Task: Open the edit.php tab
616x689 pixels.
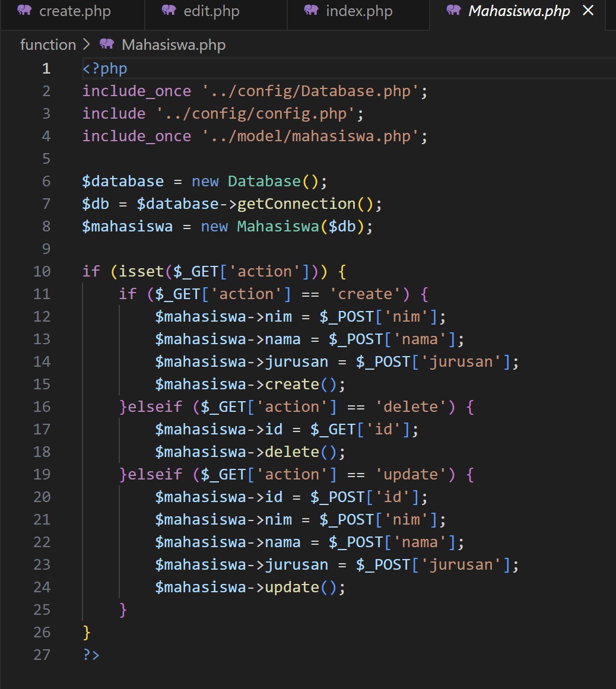Action: point(211,11)
